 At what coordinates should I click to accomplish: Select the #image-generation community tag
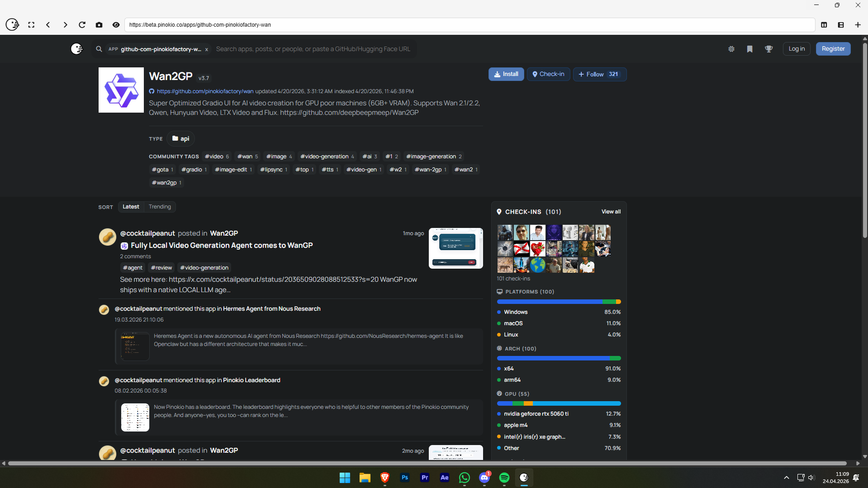click(434, 156)
